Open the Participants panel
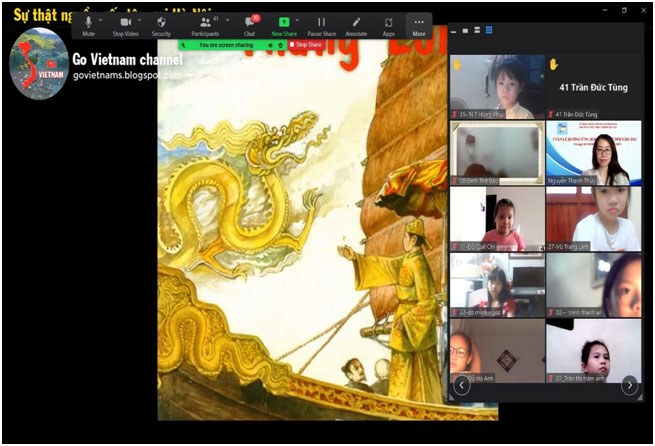 click(205, 26)
